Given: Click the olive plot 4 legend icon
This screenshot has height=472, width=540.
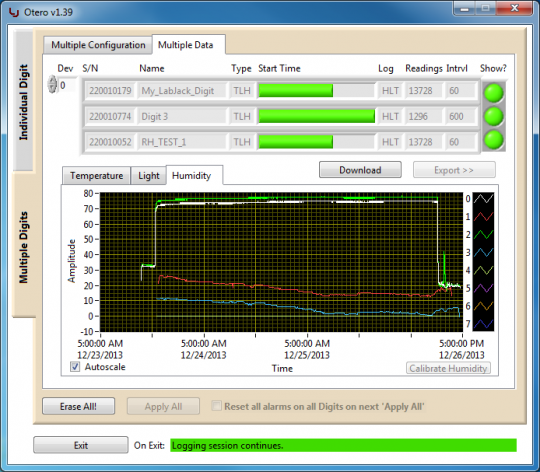Looking at the screenshot, I should pos(484,270).
